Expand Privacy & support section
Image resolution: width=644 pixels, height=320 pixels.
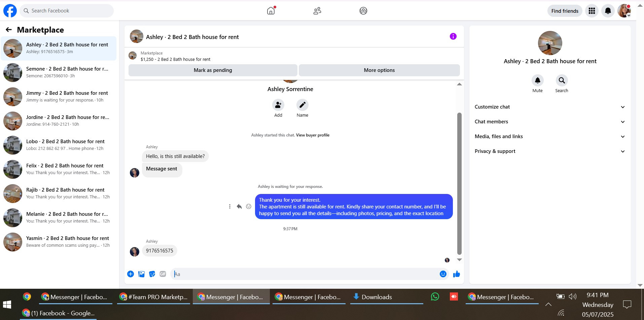[550, 151]
